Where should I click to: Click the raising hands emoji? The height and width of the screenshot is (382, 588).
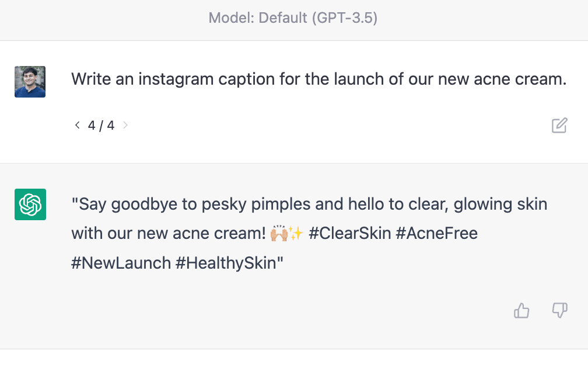pyautogui.click(x=279, y=233)
